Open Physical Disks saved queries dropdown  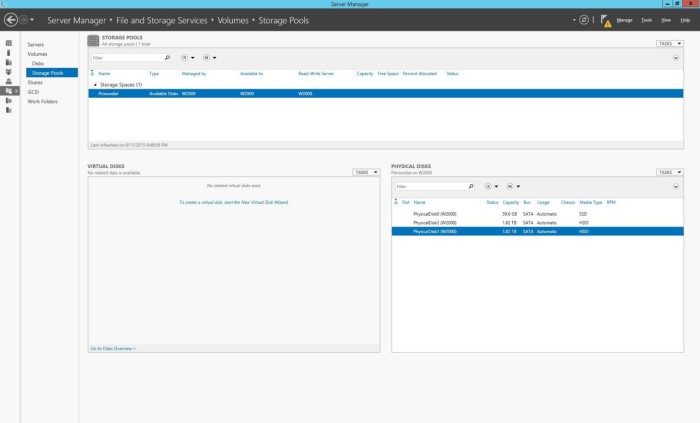coord(513,187)
